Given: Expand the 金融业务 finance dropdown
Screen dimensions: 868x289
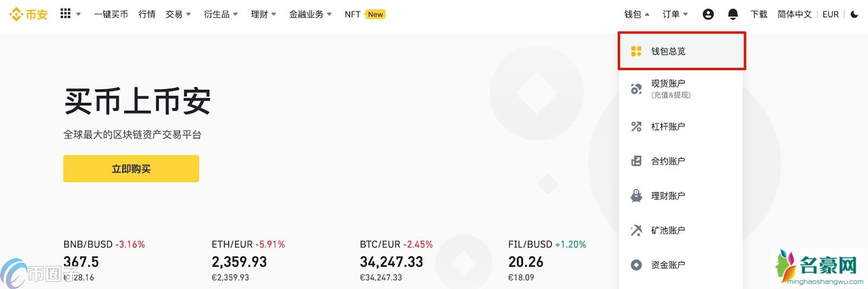Looking at the screenshot, I should (x=310, y=14).
